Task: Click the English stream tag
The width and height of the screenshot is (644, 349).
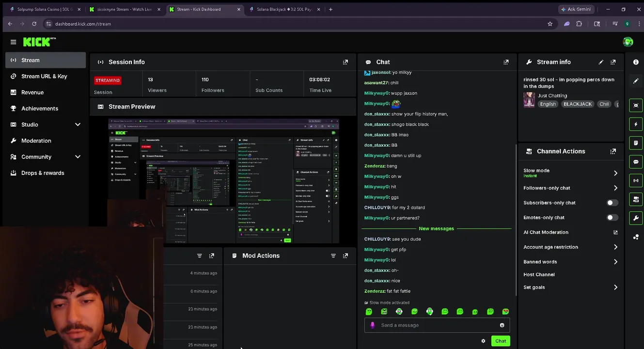Action: point(548,104)
